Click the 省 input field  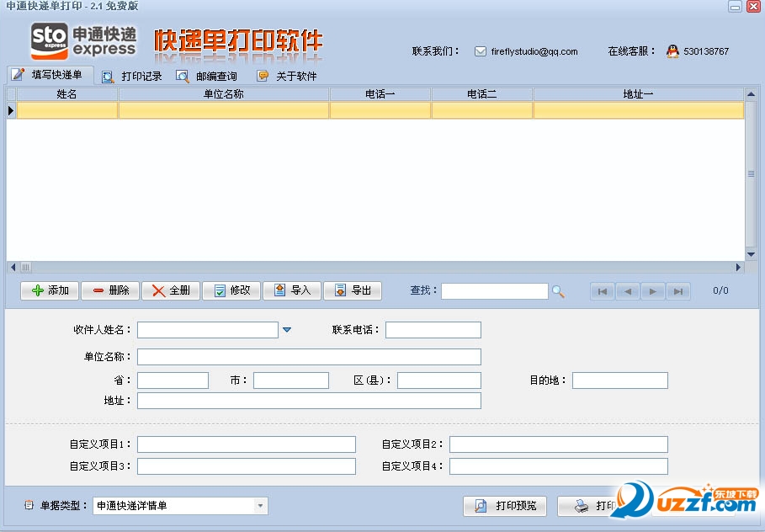point(173,380)
